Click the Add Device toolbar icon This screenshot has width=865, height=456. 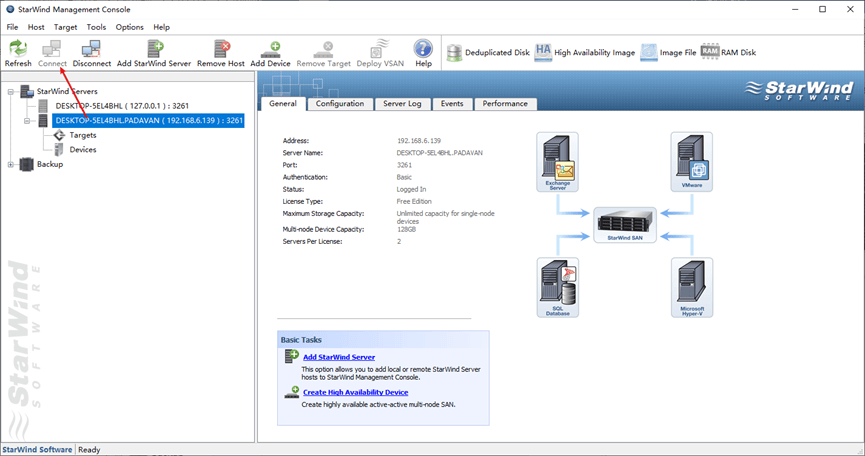point(271,50)
